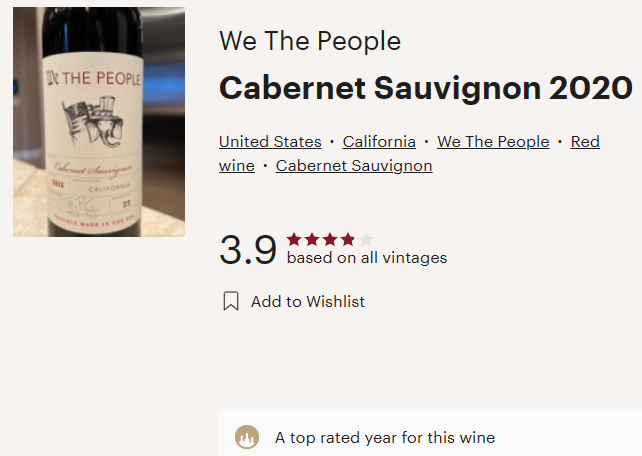Image resolution: width=642 pixels, height=456 pixels.
Task: Select the first rating star
Action: 294,239
